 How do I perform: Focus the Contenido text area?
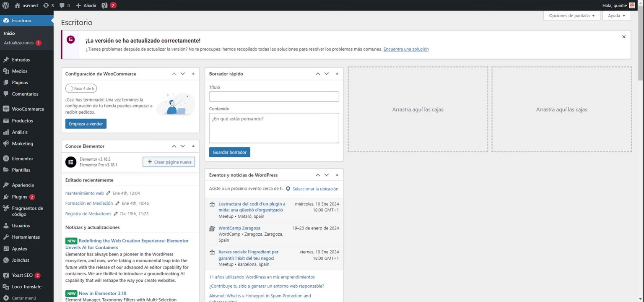tap(274, 128)
